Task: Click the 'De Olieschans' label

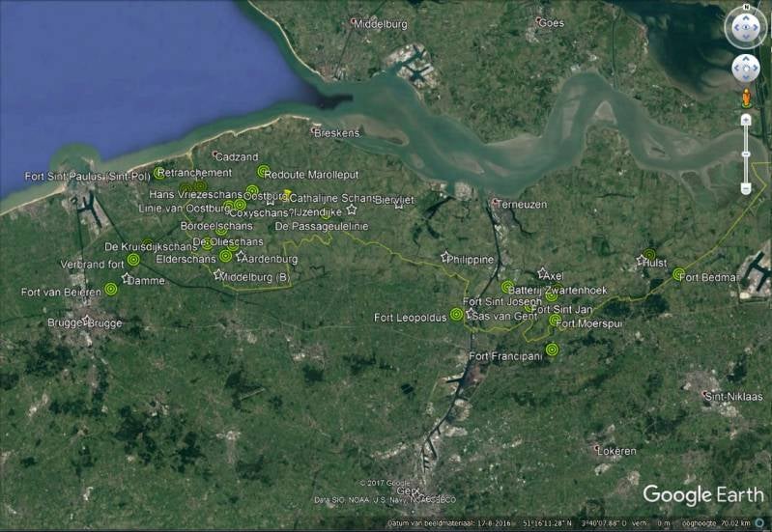Action: pos(228,241)
